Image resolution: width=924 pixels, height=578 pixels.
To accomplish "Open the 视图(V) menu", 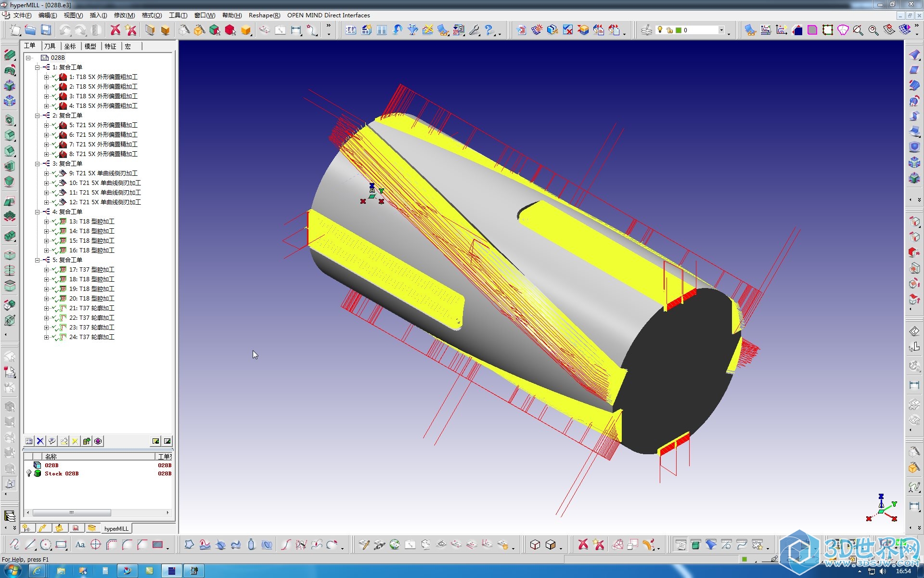I will click(x=73, y=15).
